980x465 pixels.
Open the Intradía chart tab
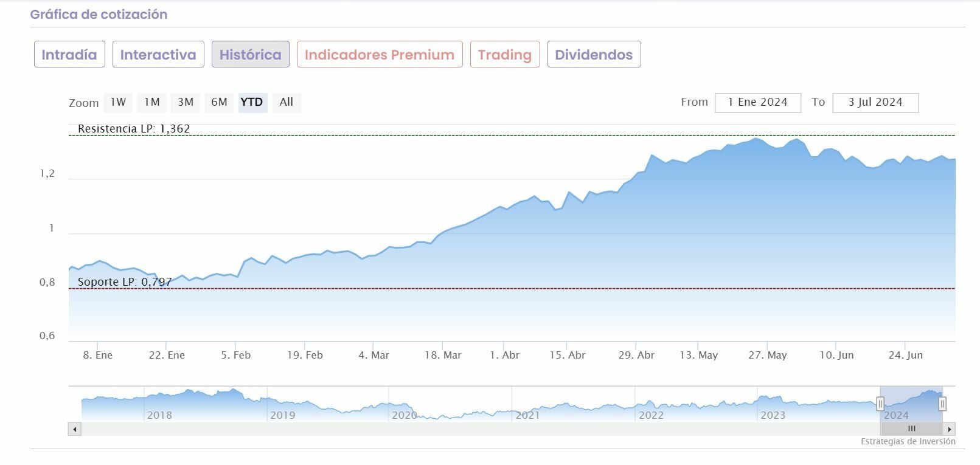click(69, 55)
